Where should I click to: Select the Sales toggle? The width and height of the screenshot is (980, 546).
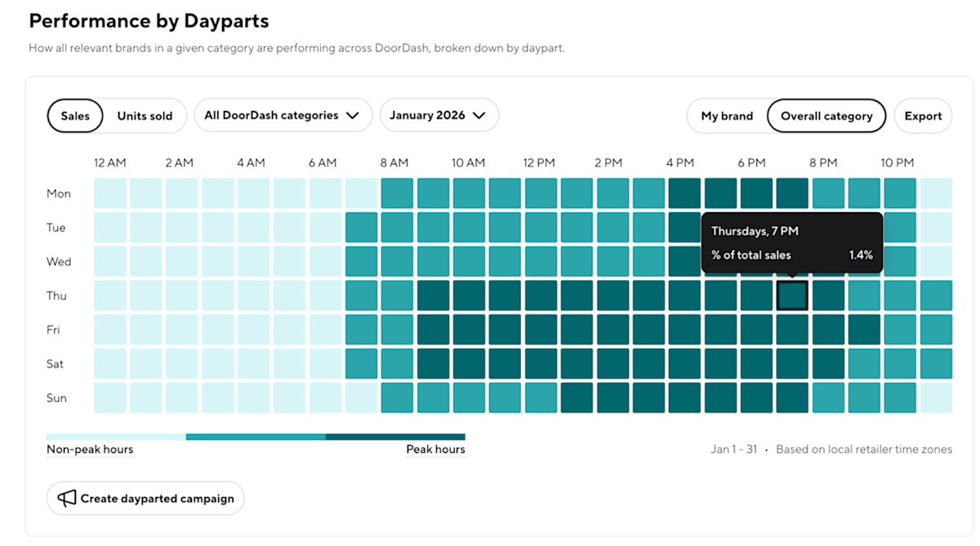(x=75, y=115)
